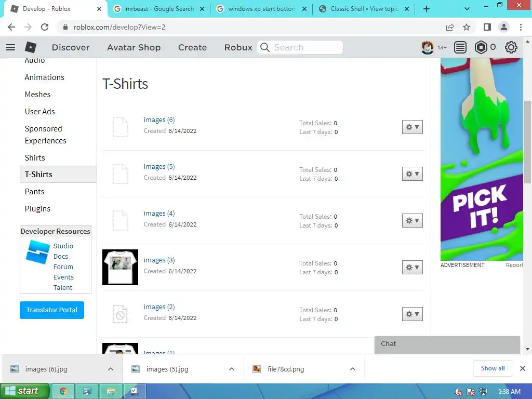Open the images (3) t-shirt link
This screenshot has width=532, height=399.
pos(159,260)
